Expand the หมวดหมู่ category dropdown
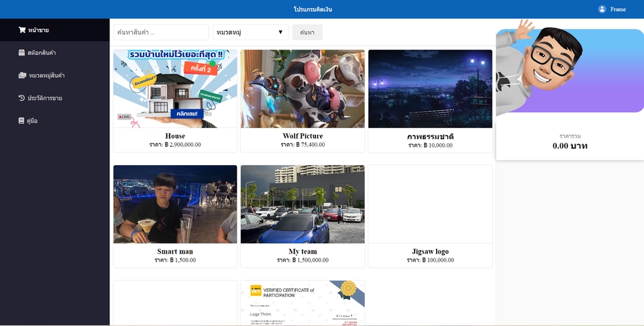644x326 pixels. (x=250, y=32)
